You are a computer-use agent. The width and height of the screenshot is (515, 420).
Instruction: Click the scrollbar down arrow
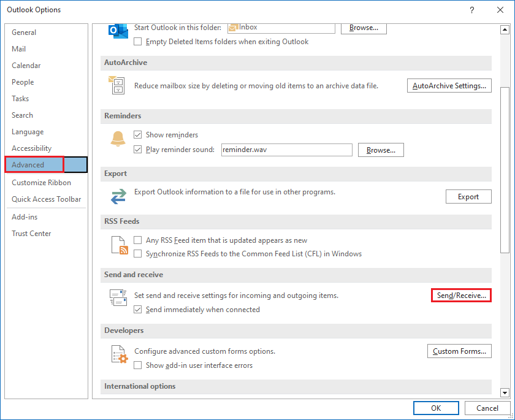[x=505, y=392]
